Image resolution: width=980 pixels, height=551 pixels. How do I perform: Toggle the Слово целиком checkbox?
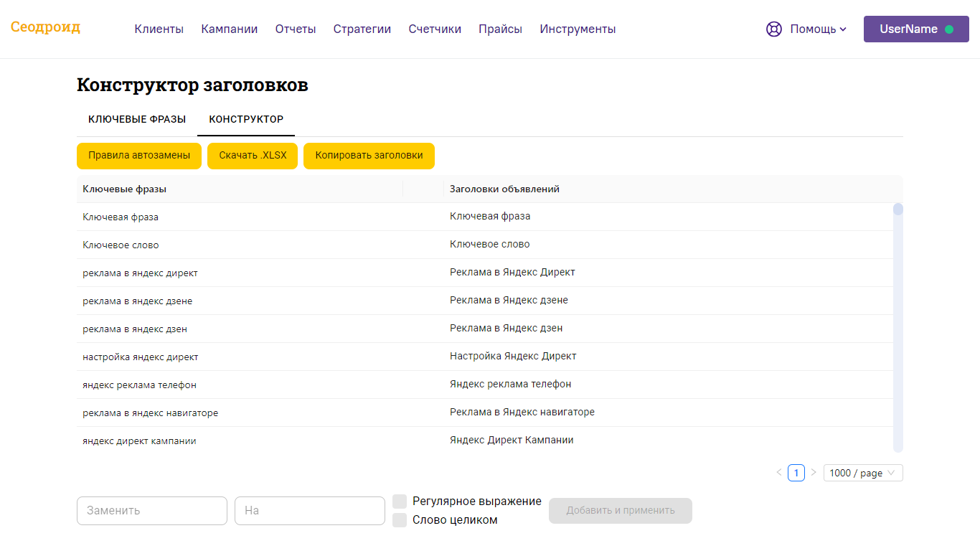pos(400,520)
